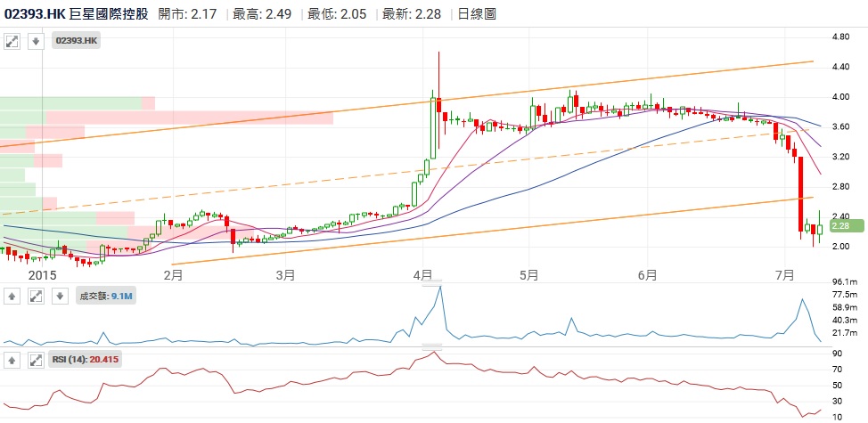The image size is (868, 423).
Task: Maximize the main price chart pane
Action: point(12,41)
